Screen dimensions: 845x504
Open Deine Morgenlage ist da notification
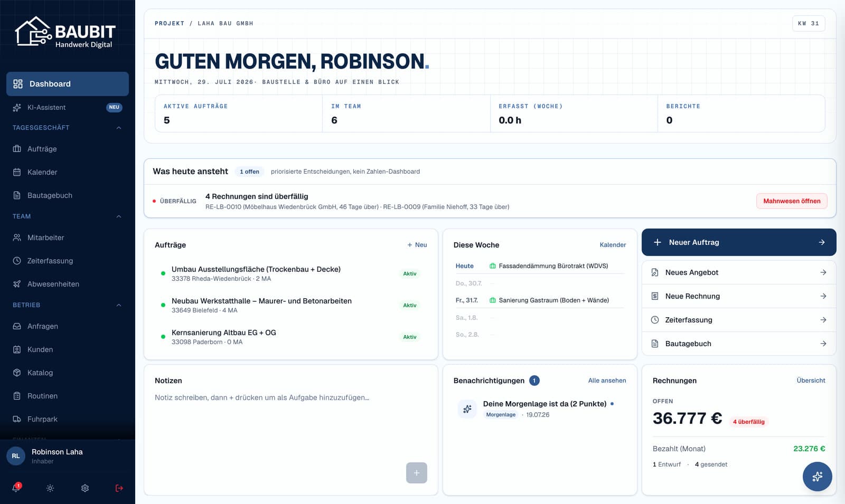540,409
